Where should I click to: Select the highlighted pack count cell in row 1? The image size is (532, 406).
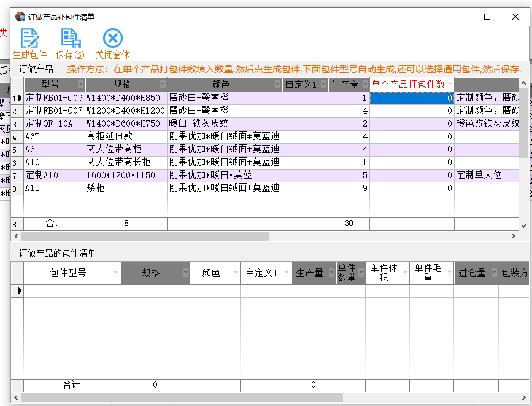[412, 98]
